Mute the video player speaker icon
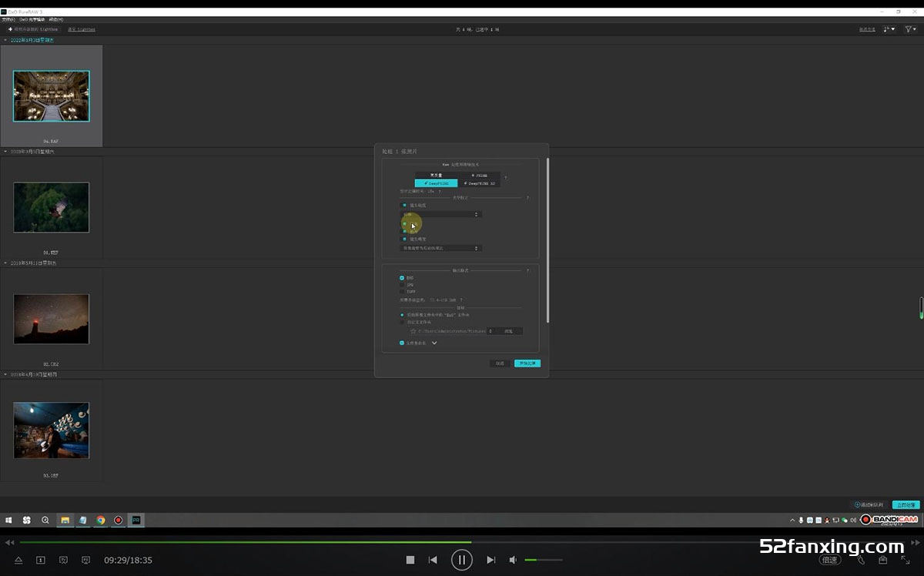This screenshot has width=924, height=576. click(513, 560)
